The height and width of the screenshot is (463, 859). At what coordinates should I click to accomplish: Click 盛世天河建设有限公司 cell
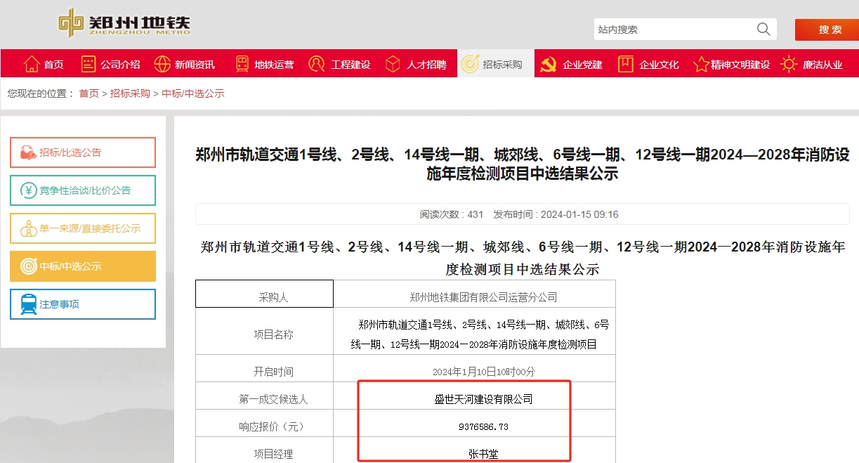click(x=474, y=396)
